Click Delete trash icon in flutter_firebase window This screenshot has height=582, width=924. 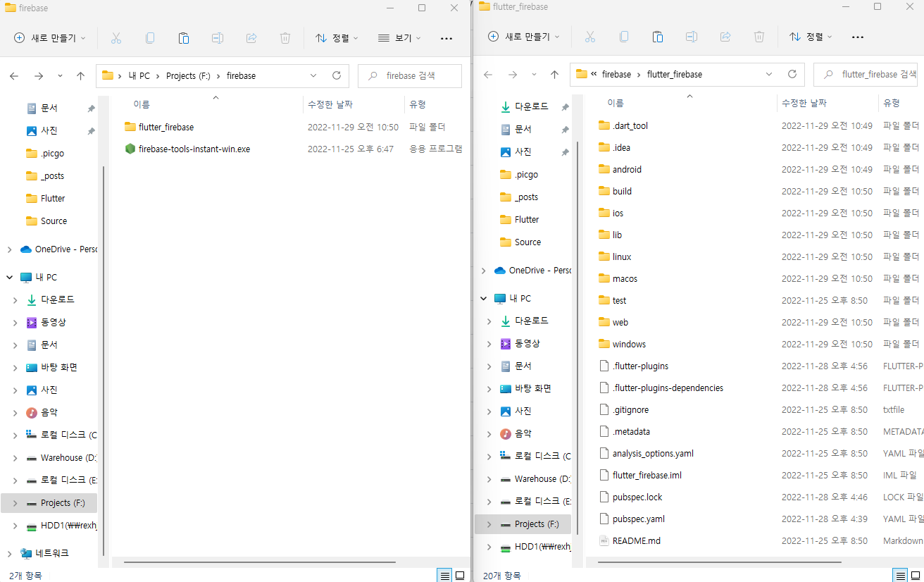[x=759, y=37]
